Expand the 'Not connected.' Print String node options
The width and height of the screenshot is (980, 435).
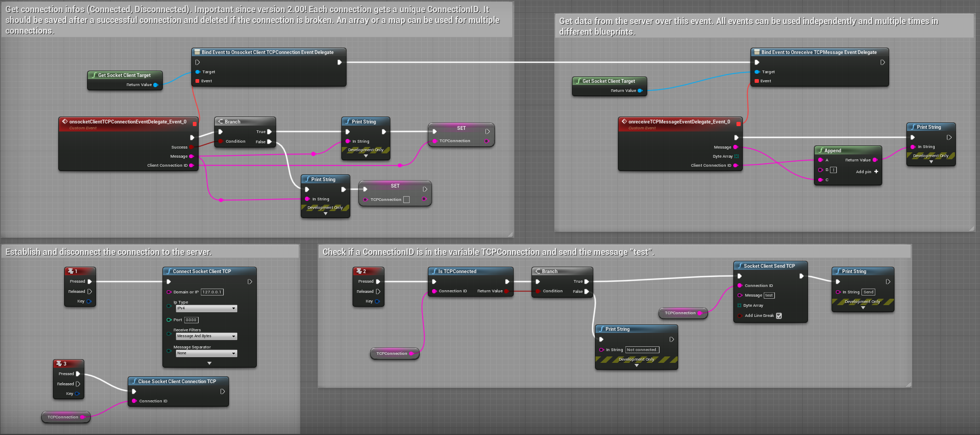637,366
